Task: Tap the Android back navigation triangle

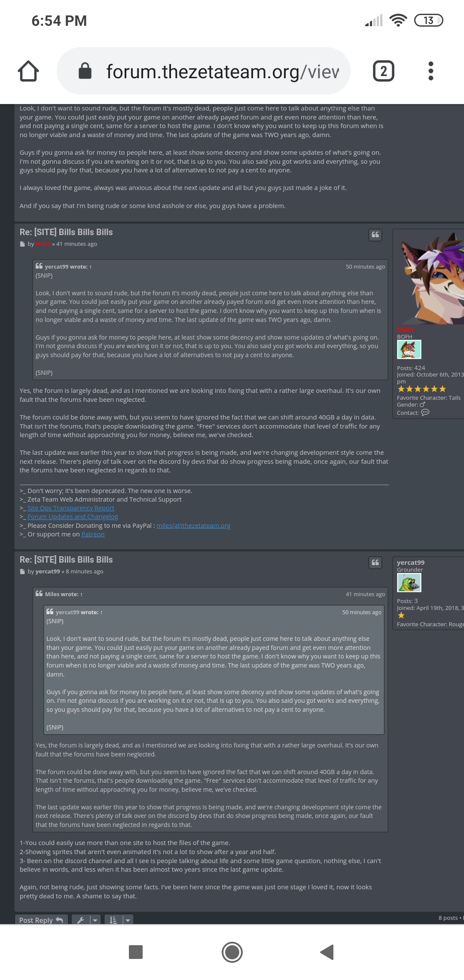Action: 327,952
